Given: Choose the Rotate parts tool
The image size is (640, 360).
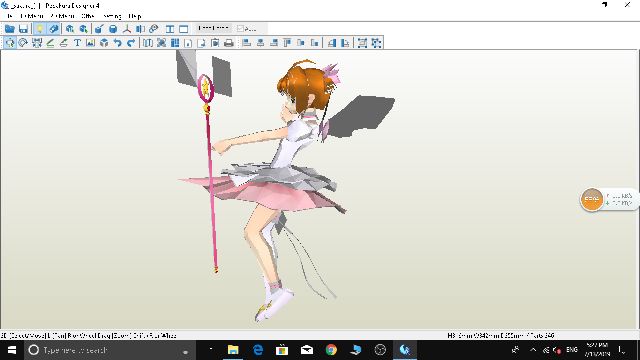Looking at the screenshot, I should (23, 42).
